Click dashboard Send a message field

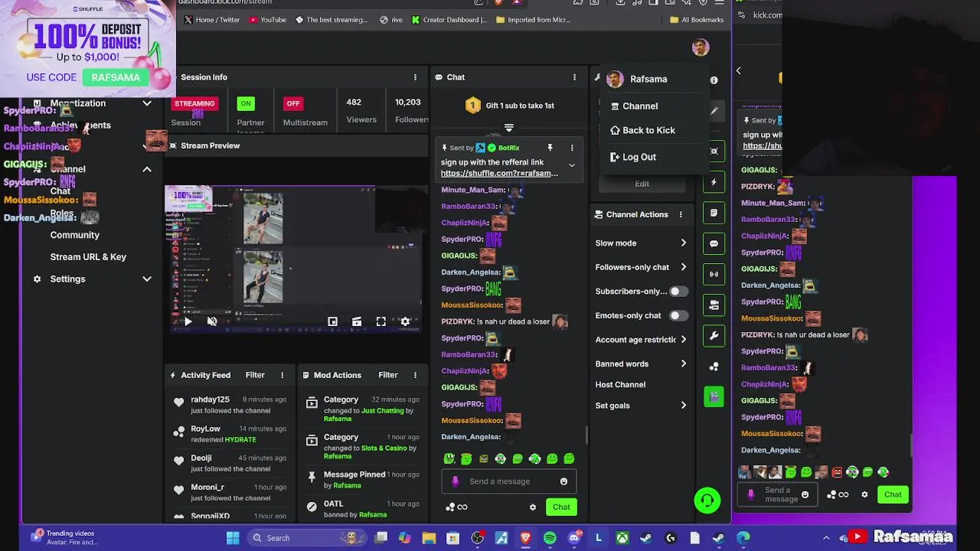(x=508, y=481)
